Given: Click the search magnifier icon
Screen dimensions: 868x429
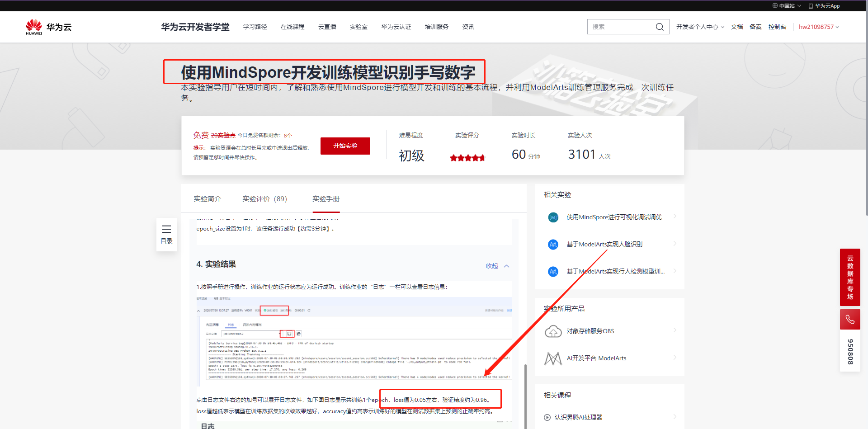Looking at the screenshot, I should pos(660,27).
